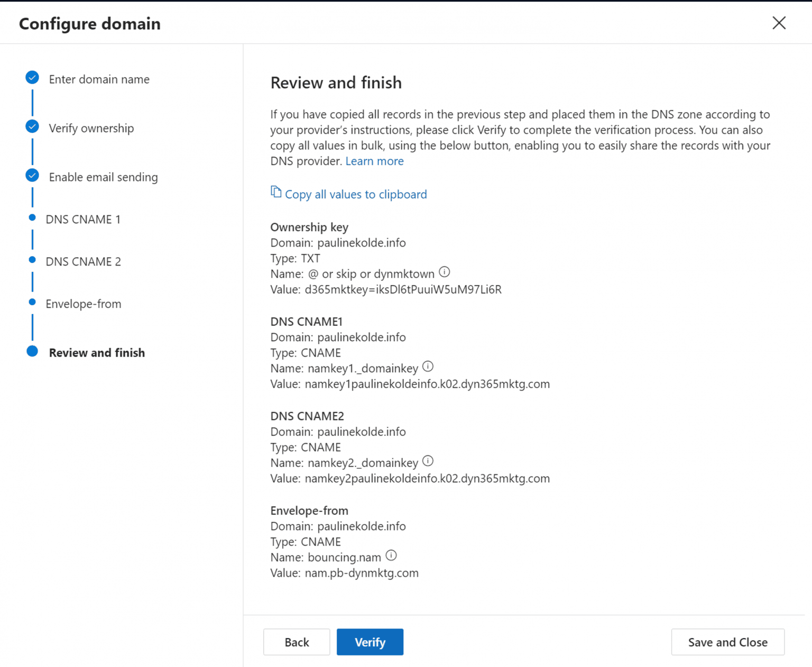Click the checkmark icon for Enter domain name
Screen dimensions: 812x667
pyautogui.click(x=32, y=77)
